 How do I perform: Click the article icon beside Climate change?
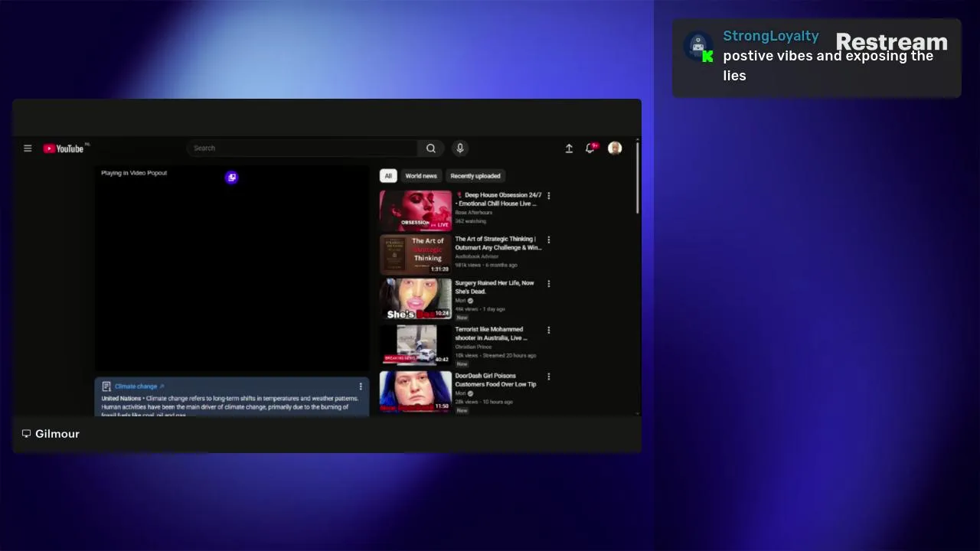(x=106, y=386)
